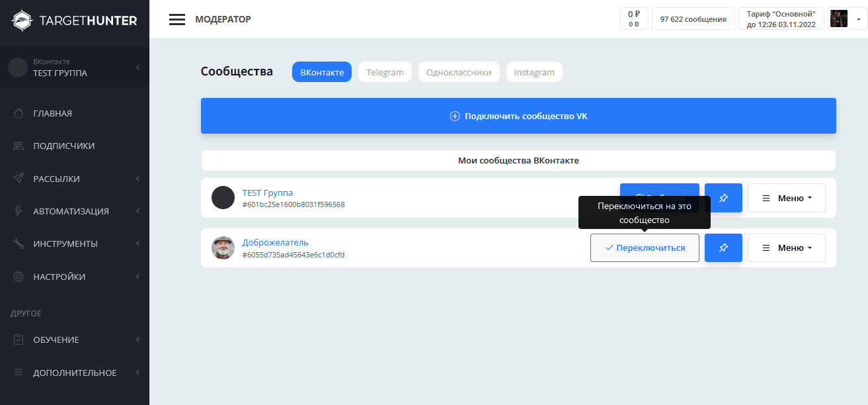Pin the Доброжелатель community
Viewport: 868px width, 405px height.
[723, 247]
